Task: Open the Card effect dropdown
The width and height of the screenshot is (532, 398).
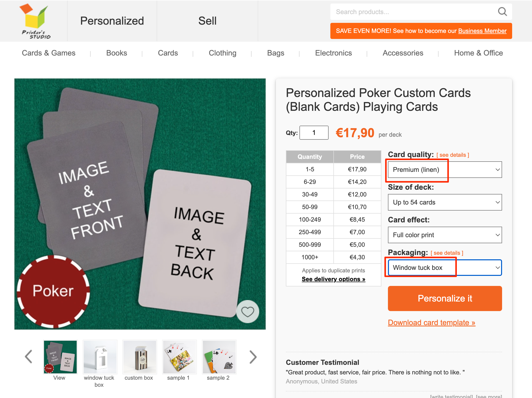Action: point(445,235)
